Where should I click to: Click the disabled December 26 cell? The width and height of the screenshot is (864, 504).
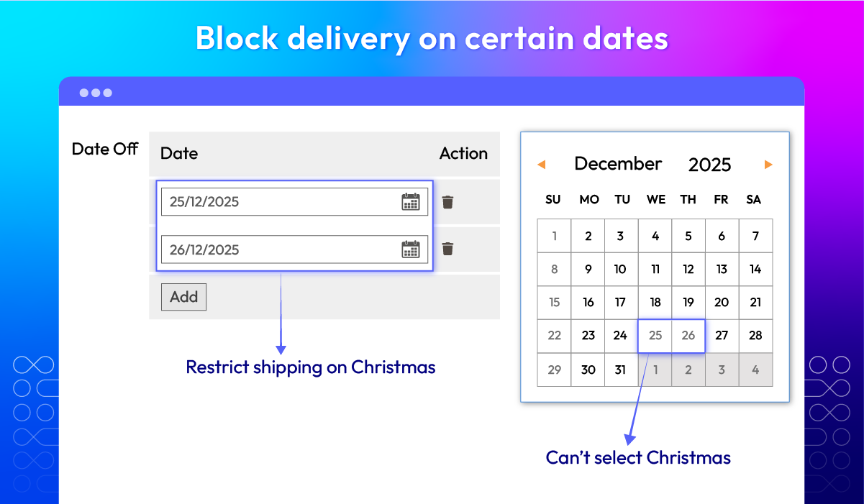[688, 336]
